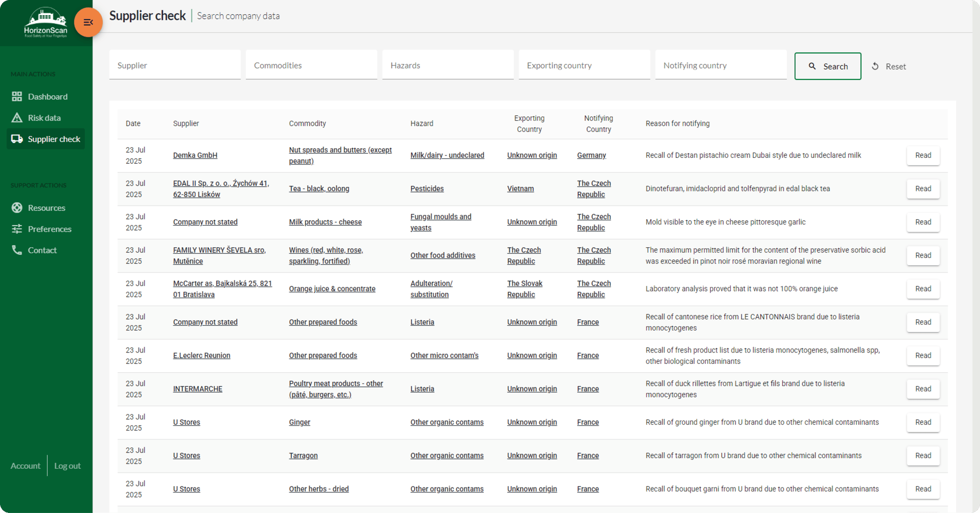Open Account in the sidebar footer
This screenshot has width=980, height=513.
25,466
